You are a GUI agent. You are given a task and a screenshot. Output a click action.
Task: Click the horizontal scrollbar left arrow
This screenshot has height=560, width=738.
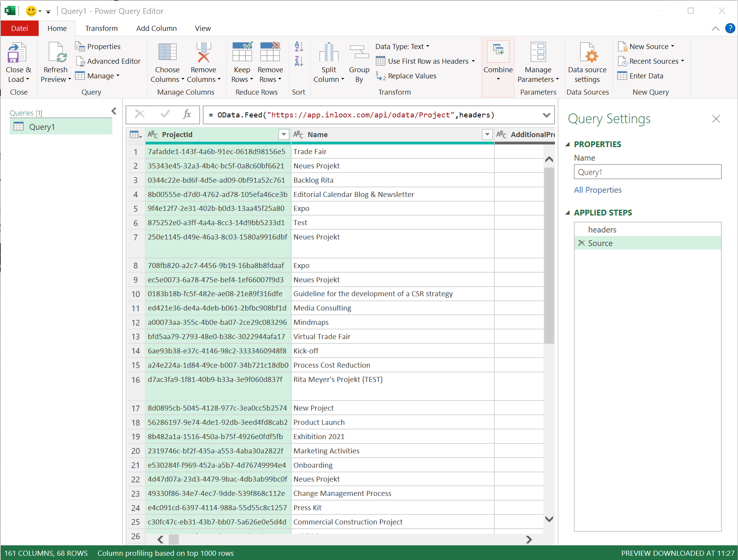coord(160,539)
